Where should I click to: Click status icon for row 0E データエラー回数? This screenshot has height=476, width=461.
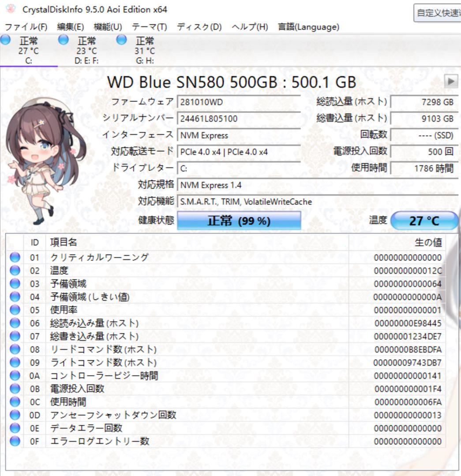[x=15, y=428]
